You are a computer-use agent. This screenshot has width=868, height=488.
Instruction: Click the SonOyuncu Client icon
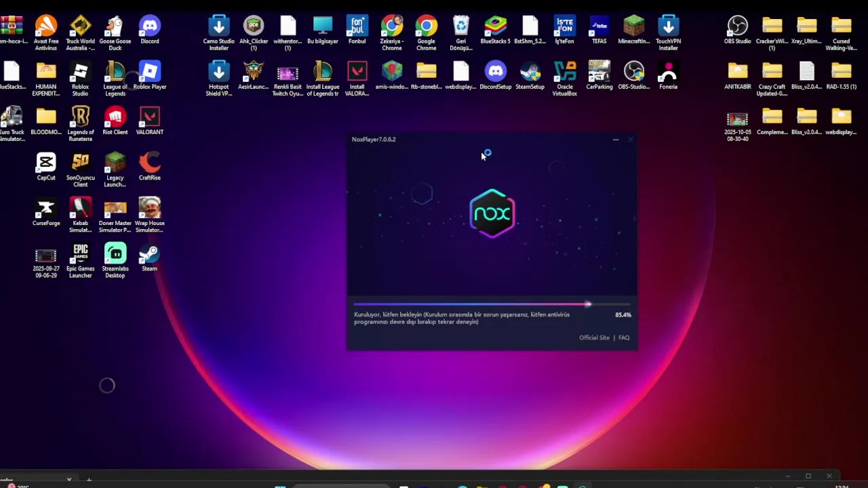click(80, 169)
